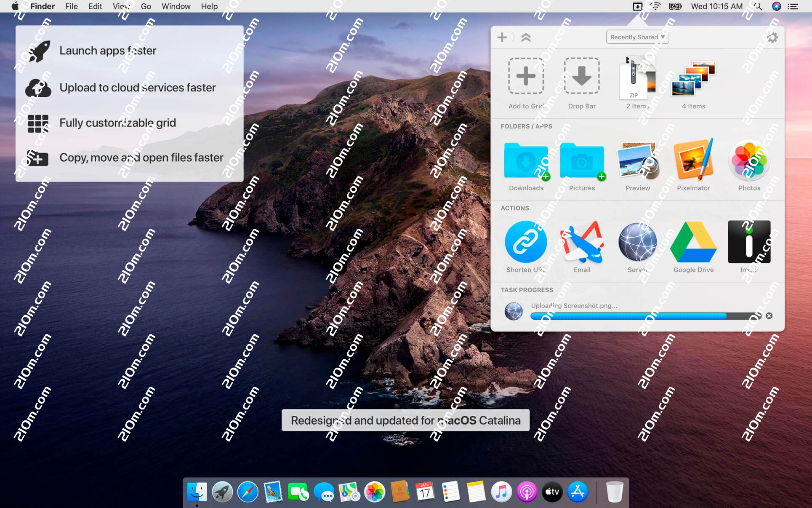Screen dimensions: 812x508
Task: Click the 'Uploading Screenshot.png...' label
Action: (574, 306)
